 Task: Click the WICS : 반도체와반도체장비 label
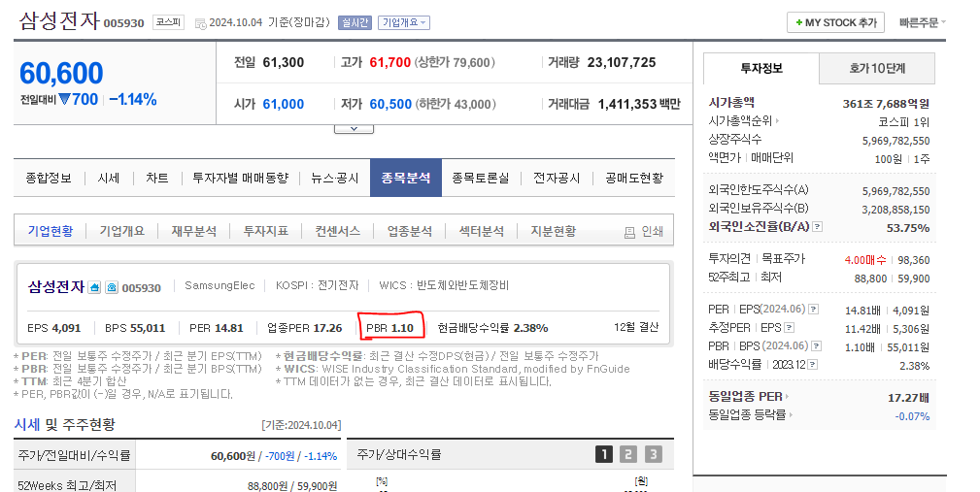click(x=444, y=285)
